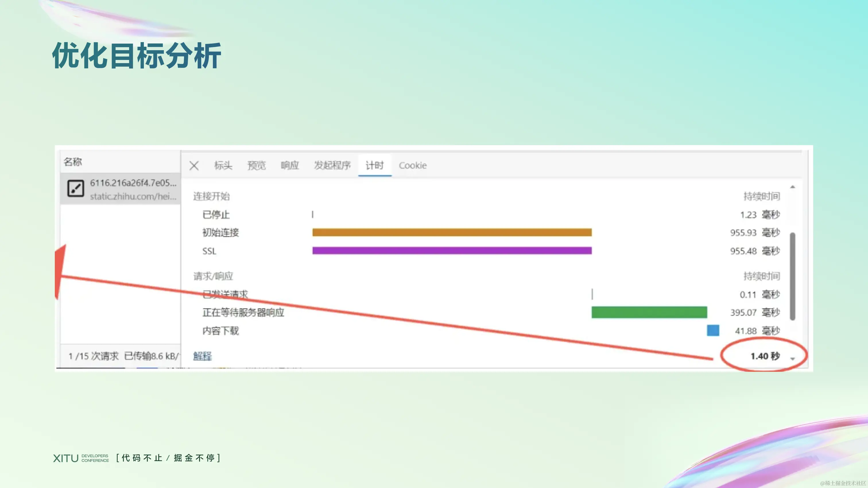Click the 41.88 毫秒 download duration
The height and width of the screenshot is (488, 868).
[x=757, y=331]
